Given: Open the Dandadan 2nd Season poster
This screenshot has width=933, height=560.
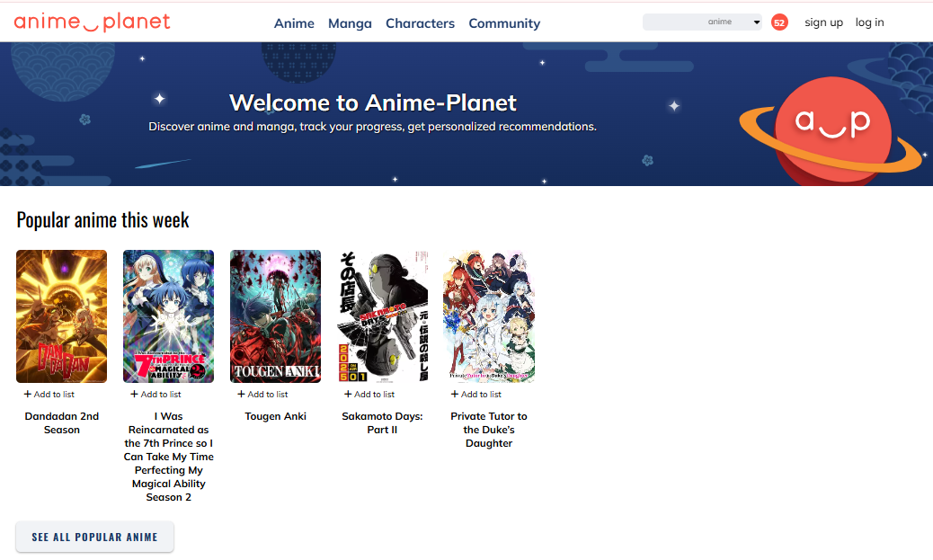Looking at the screenshot, I should pyautogui.click(x=61, y=316).
